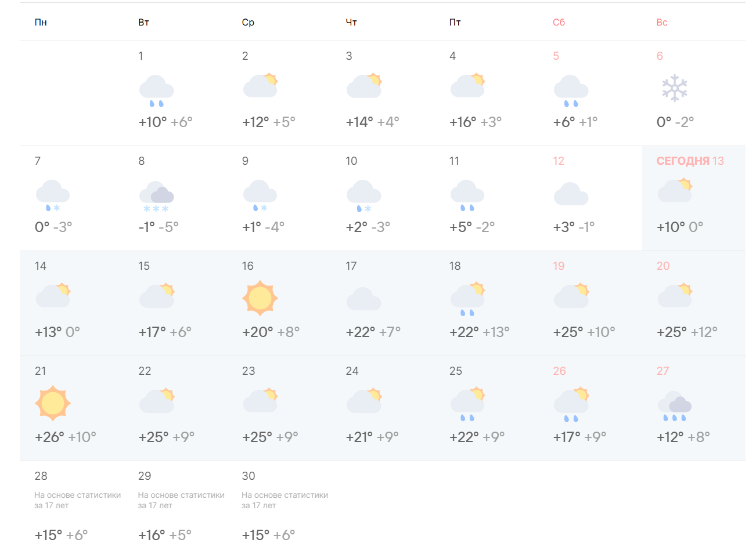This screenshot has height=550, width=756.
Task: Click the Вс column header
Action: pos(662,23)
